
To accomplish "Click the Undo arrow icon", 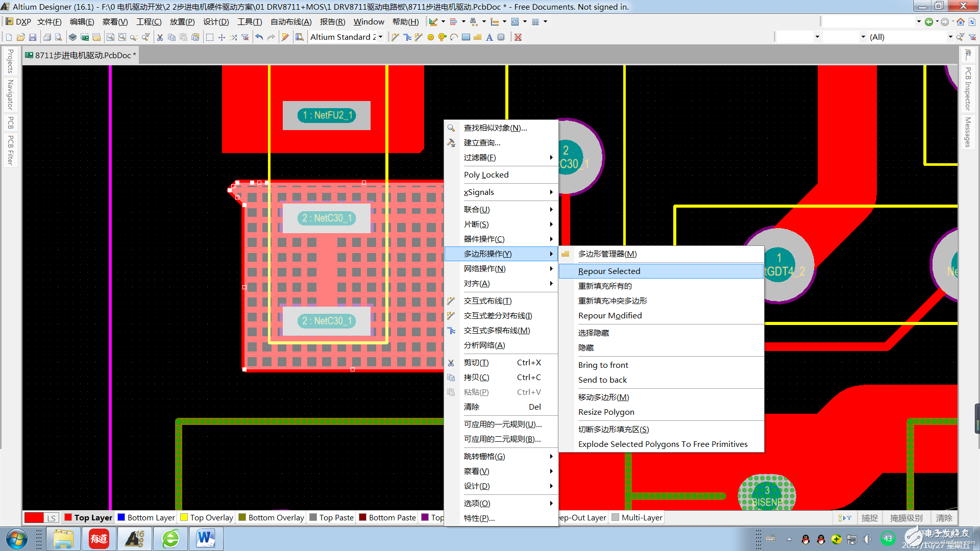I will coord(259,37).
